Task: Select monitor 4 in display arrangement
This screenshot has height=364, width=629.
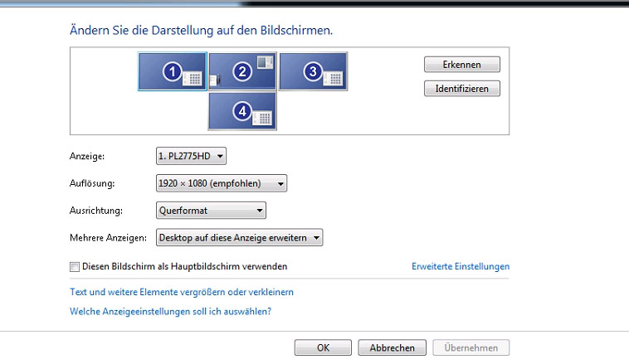Action: 242,111
